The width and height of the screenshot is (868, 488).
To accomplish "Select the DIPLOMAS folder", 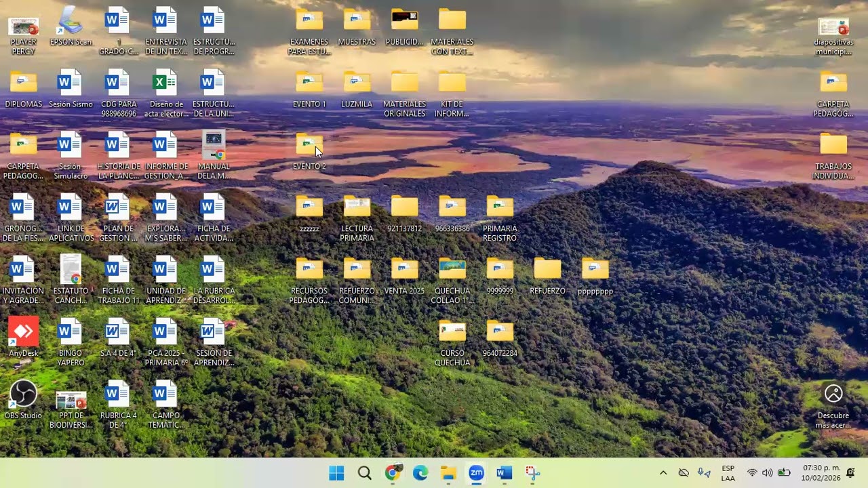I will pyautogui.click(x=23, y=90).
